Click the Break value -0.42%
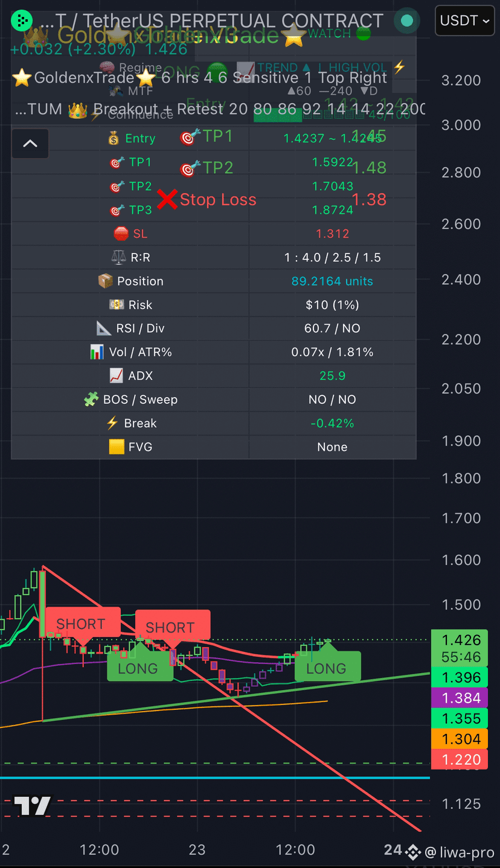The height and width of the screenshot is (868, 500). [332, 423]
